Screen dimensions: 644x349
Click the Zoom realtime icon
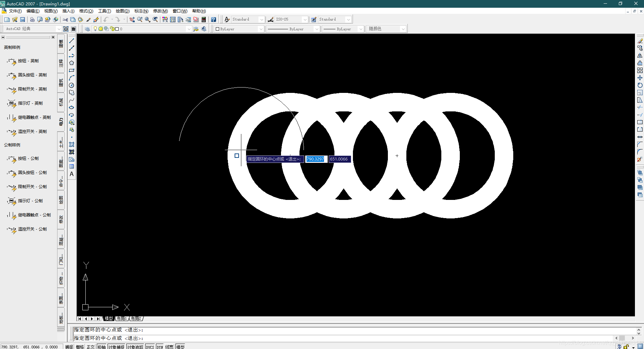pos(140,20)
